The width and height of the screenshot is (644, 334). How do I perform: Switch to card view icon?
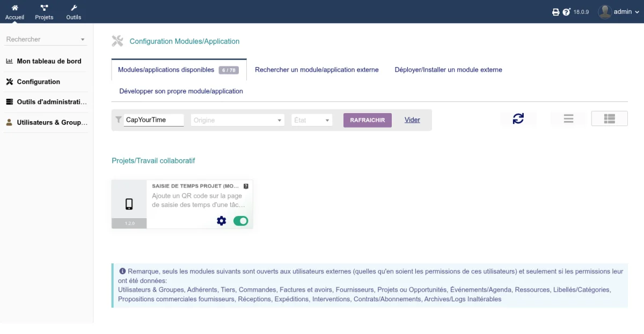tap(610, 118)
